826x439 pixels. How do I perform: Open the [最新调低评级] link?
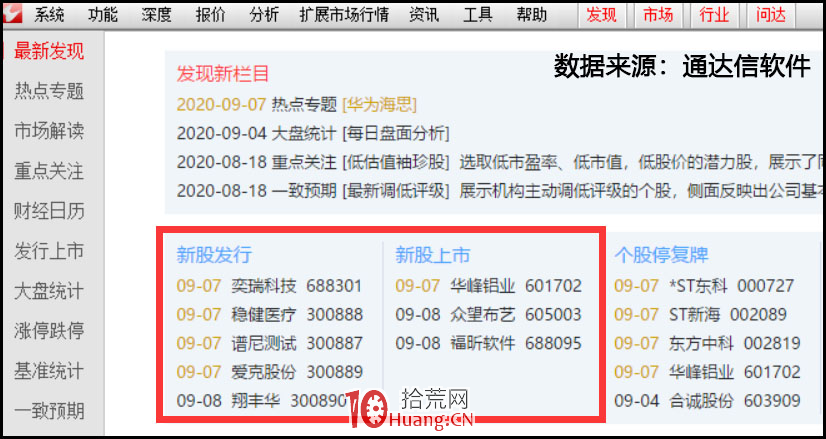[x=396, y=190]
